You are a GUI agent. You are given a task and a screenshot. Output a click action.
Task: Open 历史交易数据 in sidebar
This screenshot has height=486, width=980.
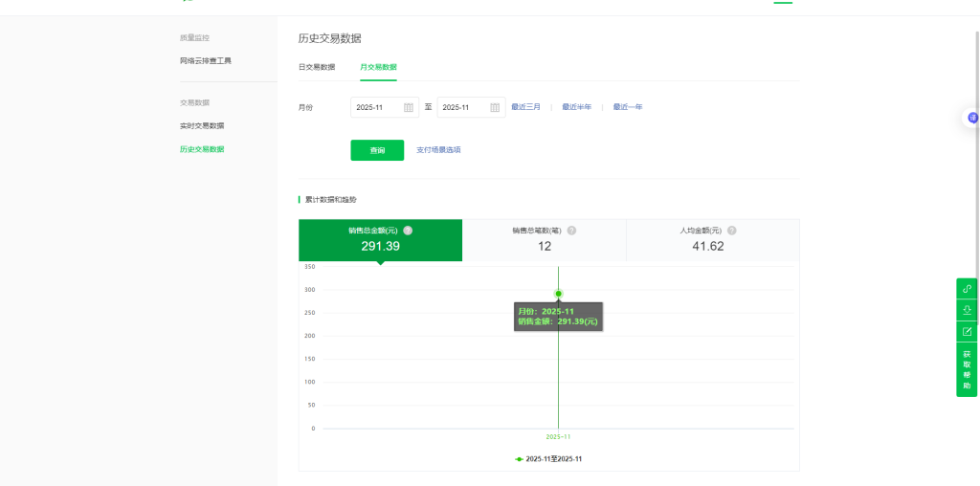(202, 149)
